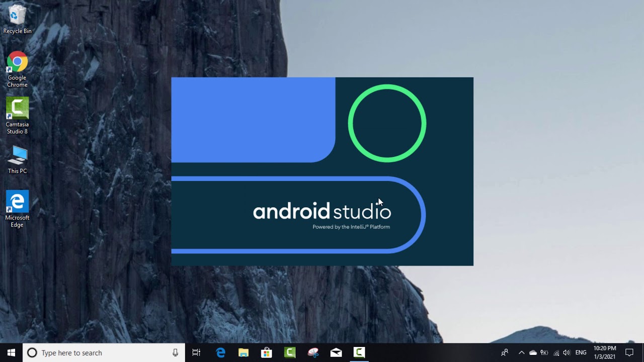
Task: Open the People panel in the taskbar
Action: click(x=504, y=352)
